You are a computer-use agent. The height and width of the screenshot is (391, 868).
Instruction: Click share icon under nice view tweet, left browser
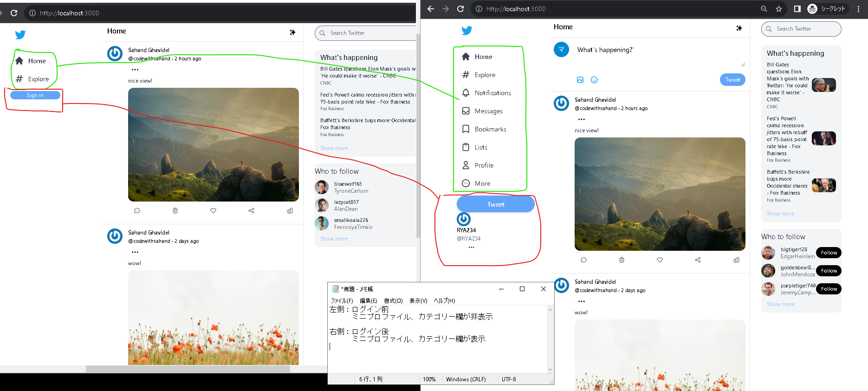(251, 211)
